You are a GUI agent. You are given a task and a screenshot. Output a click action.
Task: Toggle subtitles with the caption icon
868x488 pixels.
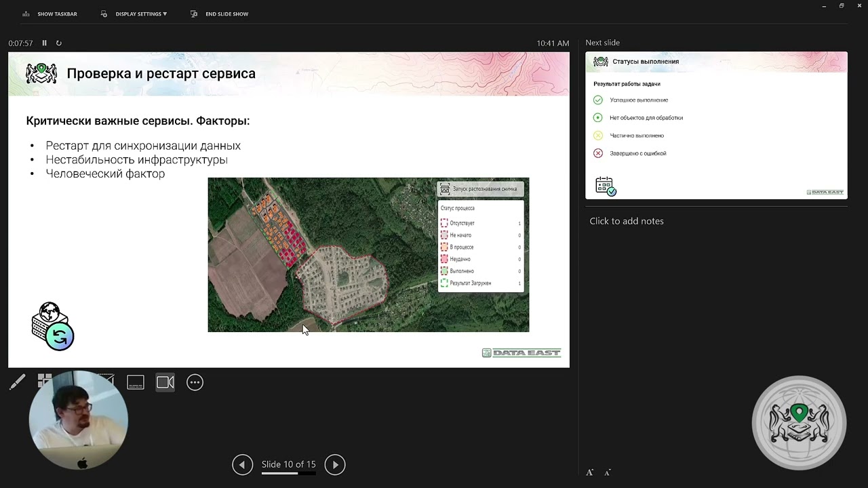(136, 382)
